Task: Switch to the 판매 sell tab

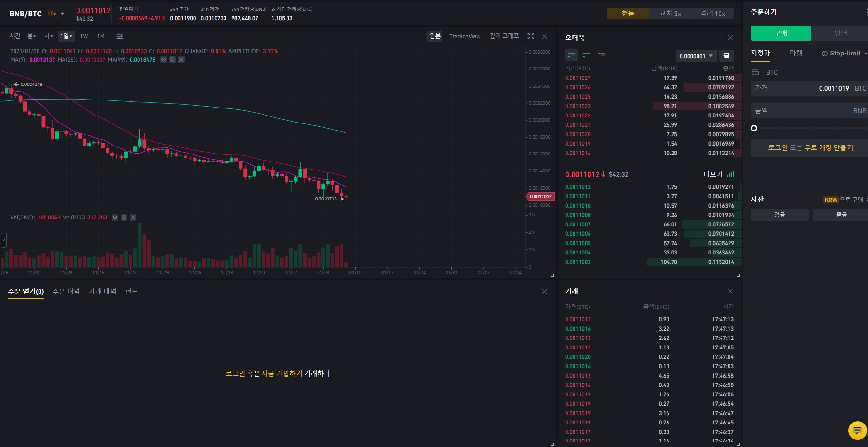Action: 840,33
